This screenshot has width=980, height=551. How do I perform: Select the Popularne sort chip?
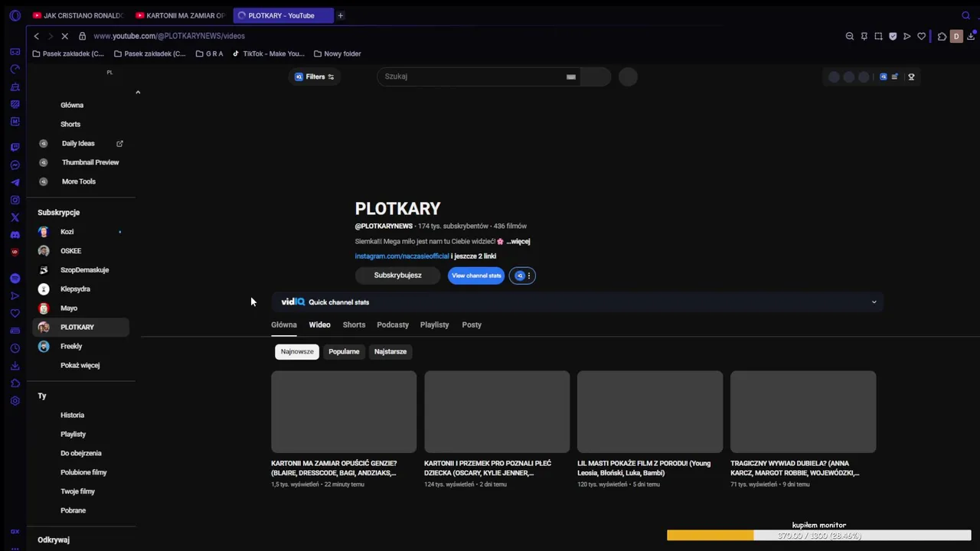344,351
